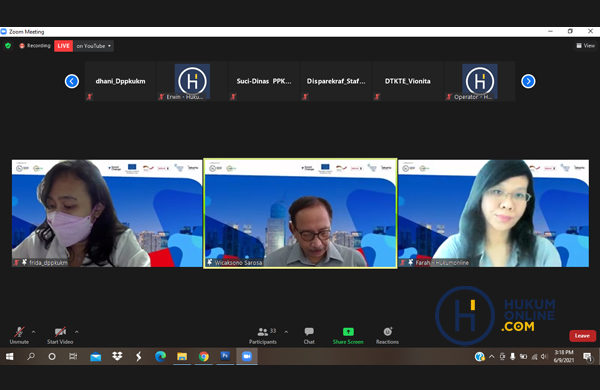
Task: Open volume control in the system tray
Action: (544, 357)
